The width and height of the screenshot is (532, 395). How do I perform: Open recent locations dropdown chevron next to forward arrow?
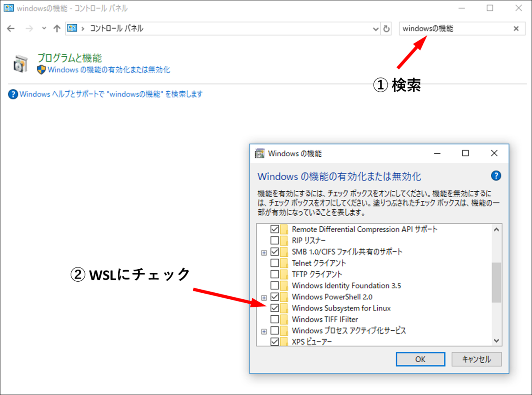[x=43, y=29]
